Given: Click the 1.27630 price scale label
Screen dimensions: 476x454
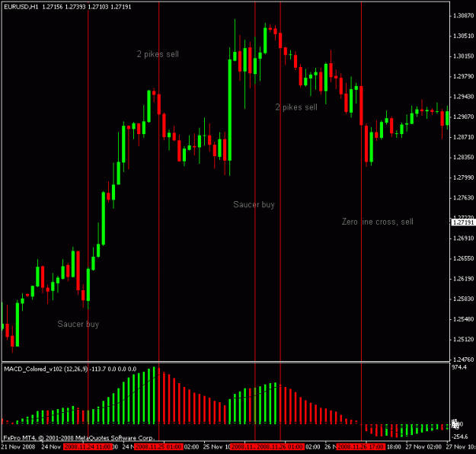Looking at the screenshot, I should coord(463,198).
